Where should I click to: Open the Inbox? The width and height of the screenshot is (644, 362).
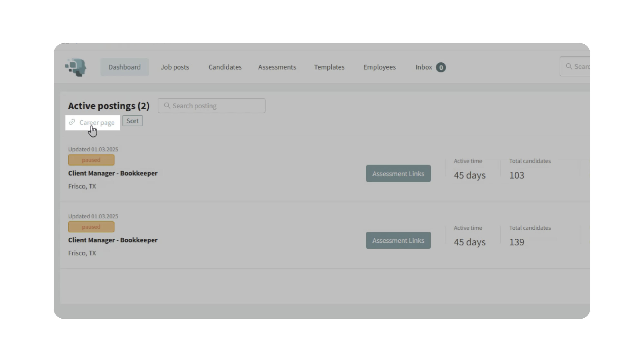pyautogui.click(x=423, y=67)
